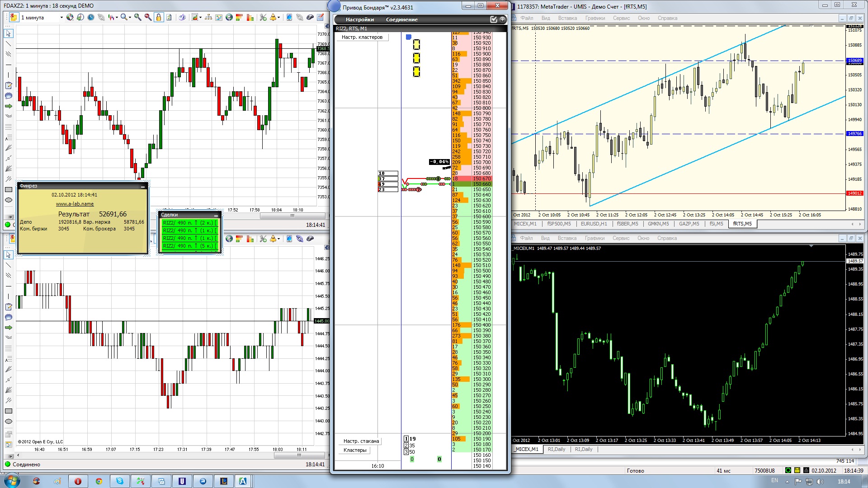Screen dimensions: 868x488
Task: Click the alert bell icon in top toolbar
Action: [273, 17]
